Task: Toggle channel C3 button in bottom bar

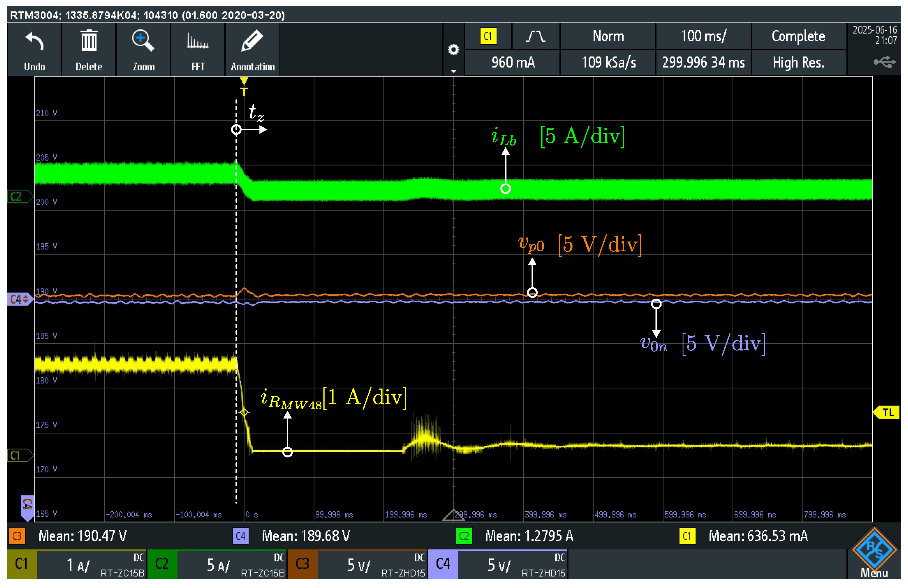Action: 303,564
